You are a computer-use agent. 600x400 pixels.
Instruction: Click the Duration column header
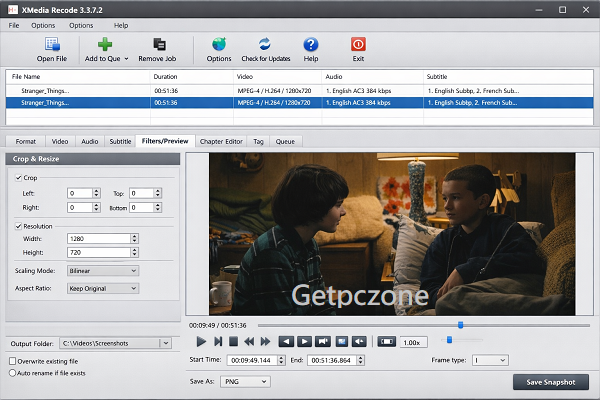click(x=192, y=77)
